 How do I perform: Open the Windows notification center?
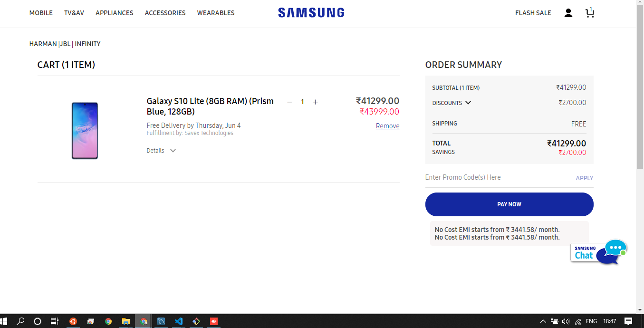[x=628, y=321]
